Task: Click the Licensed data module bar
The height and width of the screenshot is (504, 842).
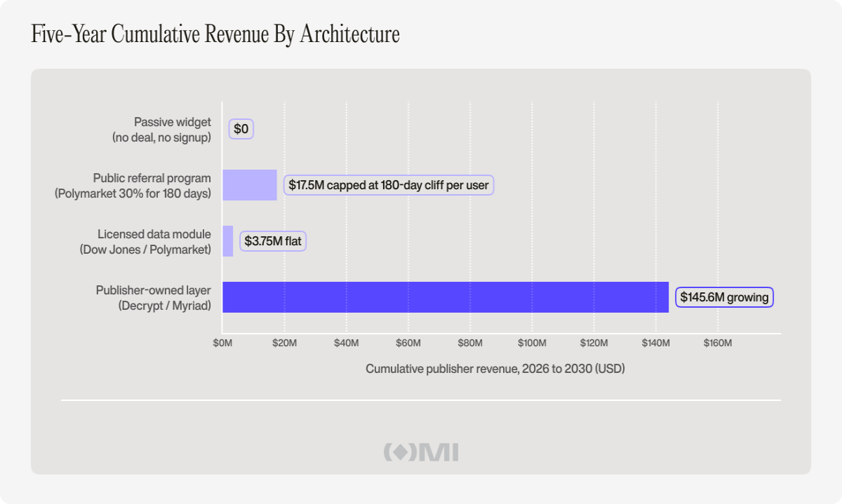Action: coord(228,241)
